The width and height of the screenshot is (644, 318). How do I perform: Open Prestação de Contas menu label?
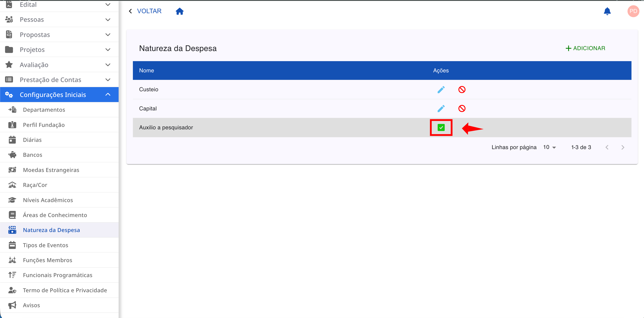(51, 80)
